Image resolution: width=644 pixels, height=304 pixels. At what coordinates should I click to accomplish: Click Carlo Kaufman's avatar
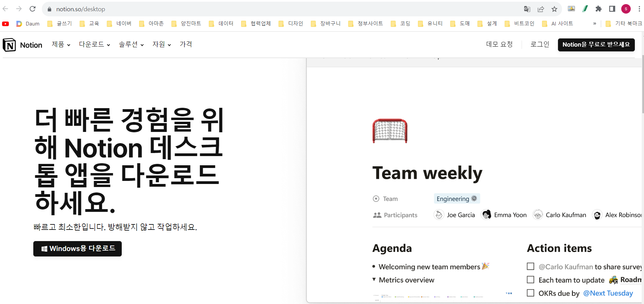(538, 215)
